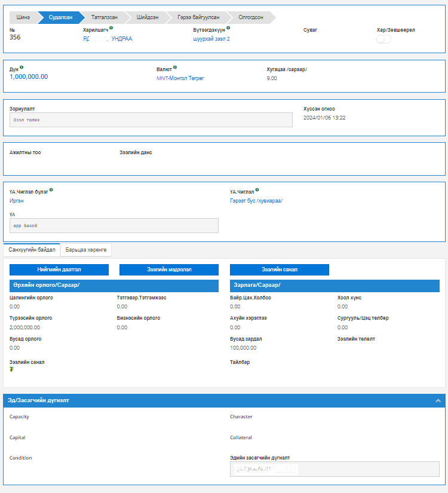The image size is (448, 493).
Task: Select the Судалсан status step
Action: click(60, 17)
